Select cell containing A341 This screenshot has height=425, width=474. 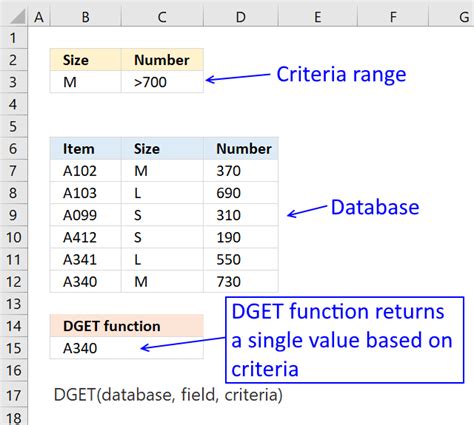pos(86,259)
